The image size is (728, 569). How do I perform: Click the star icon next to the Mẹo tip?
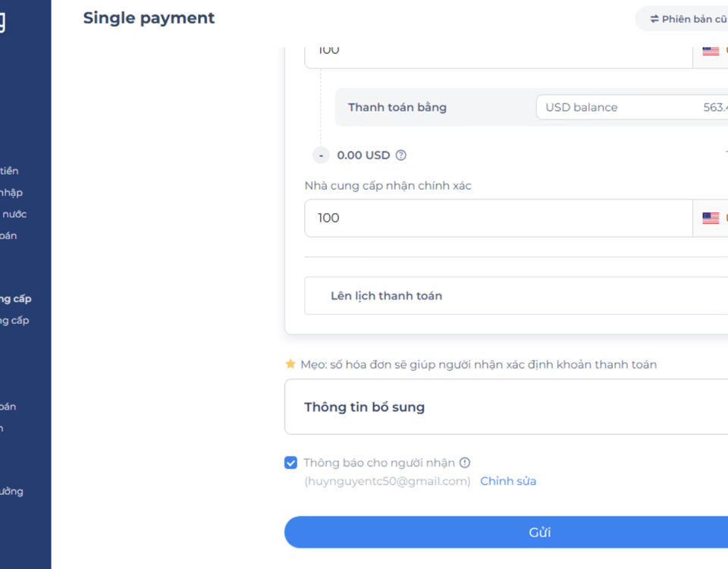290,363
